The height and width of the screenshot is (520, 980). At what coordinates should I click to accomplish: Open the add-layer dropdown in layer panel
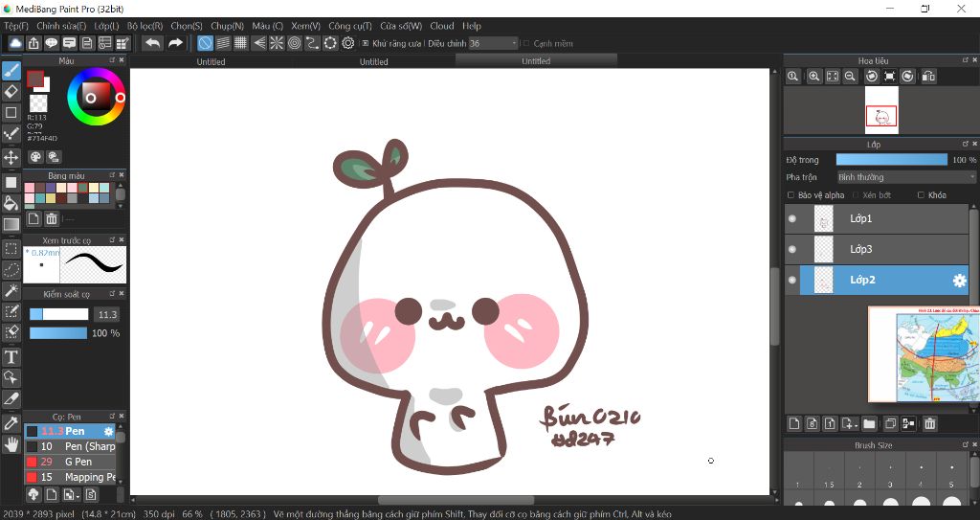tap(849, 423)
